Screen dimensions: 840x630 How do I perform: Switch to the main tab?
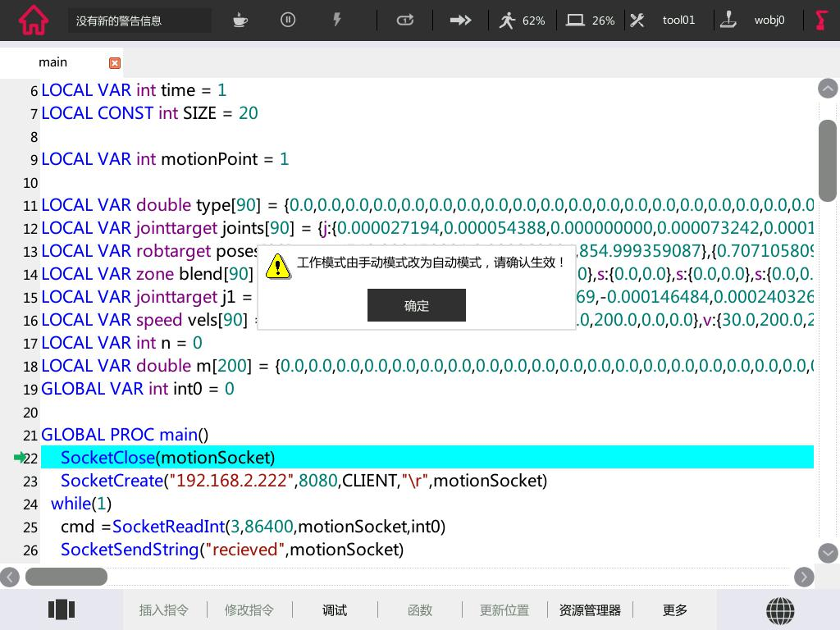[53, 62]
